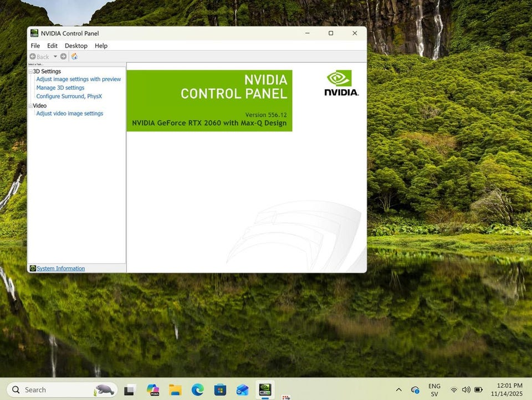Maximize the NVIDIA Control Panel window
This screenshot has width=532, height=400.
coord(331,33)
